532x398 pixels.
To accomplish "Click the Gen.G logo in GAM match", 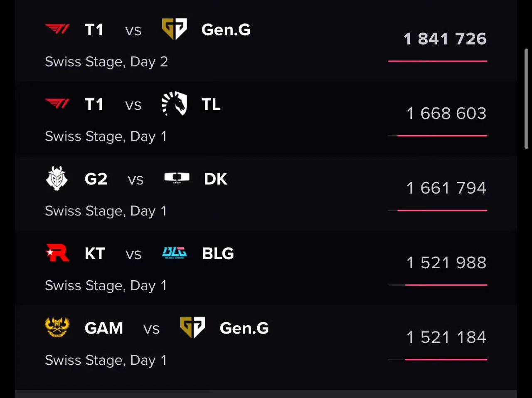I will click(x=192, y=327).
